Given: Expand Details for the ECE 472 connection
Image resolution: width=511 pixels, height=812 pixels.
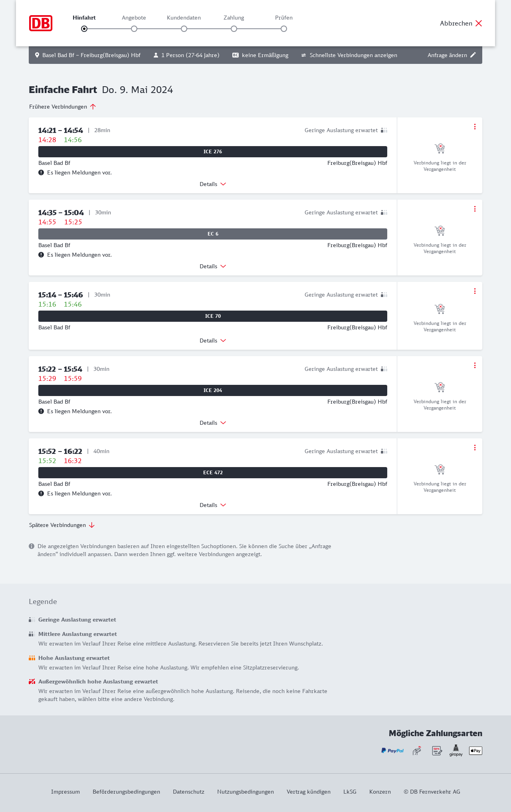Looking at the screenshot, I should 213,505.
